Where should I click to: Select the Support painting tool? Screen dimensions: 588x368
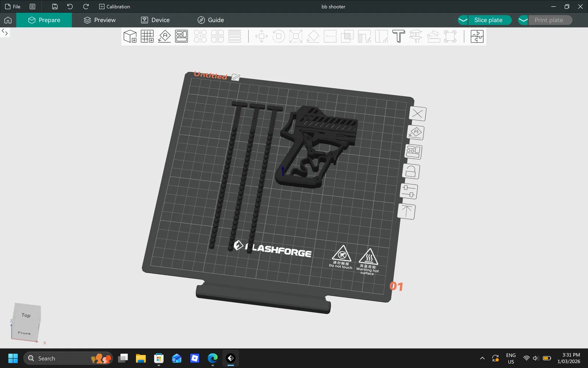click(x=364, y=36)
